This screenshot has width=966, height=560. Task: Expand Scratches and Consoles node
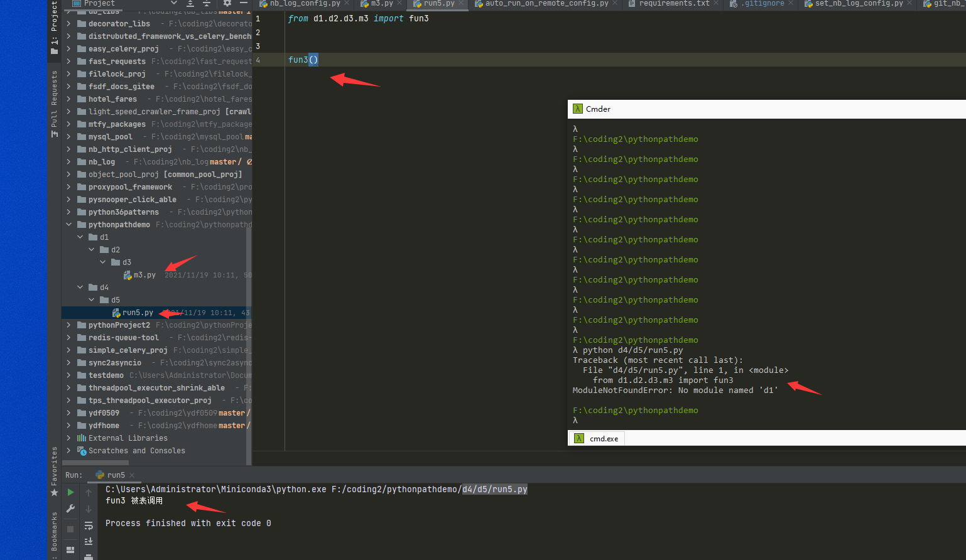(68, 451)
